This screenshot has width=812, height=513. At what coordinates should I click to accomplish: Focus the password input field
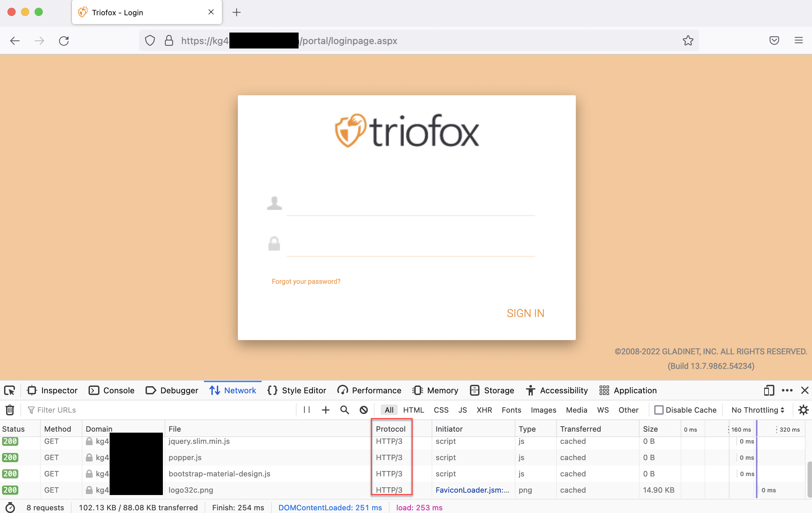(411, 245)
